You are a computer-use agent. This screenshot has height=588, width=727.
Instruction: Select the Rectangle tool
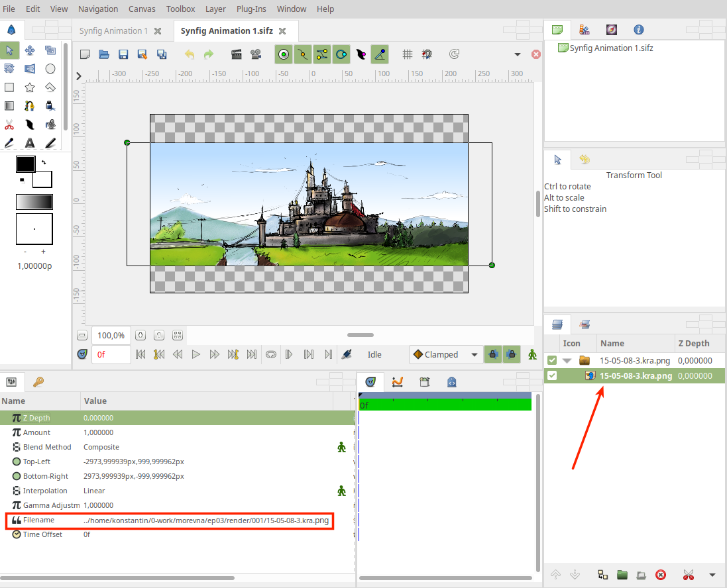[x=9, y=87]
